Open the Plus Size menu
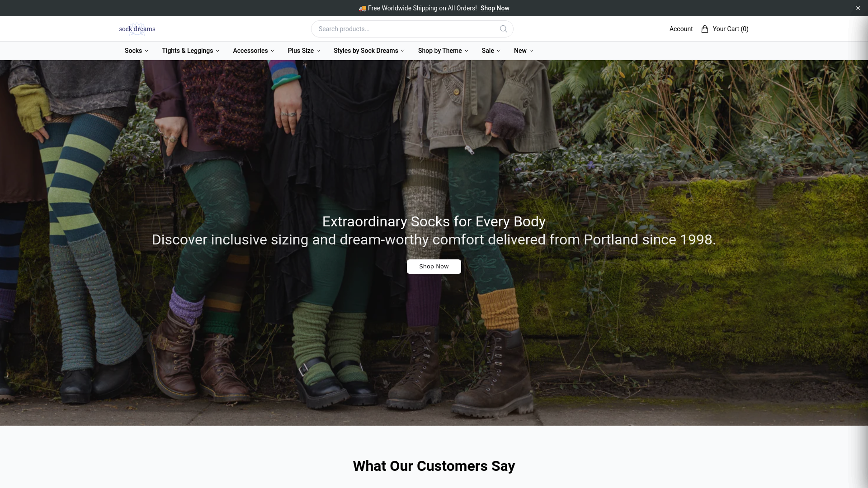Viewport: 868px width, 488px height. (304, 51)
